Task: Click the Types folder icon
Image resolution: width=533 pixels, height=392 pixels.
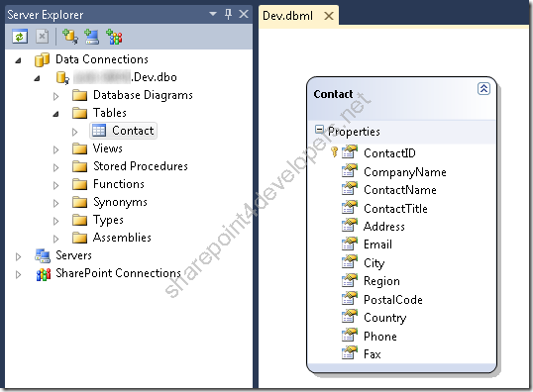Action: coord(80,220)
